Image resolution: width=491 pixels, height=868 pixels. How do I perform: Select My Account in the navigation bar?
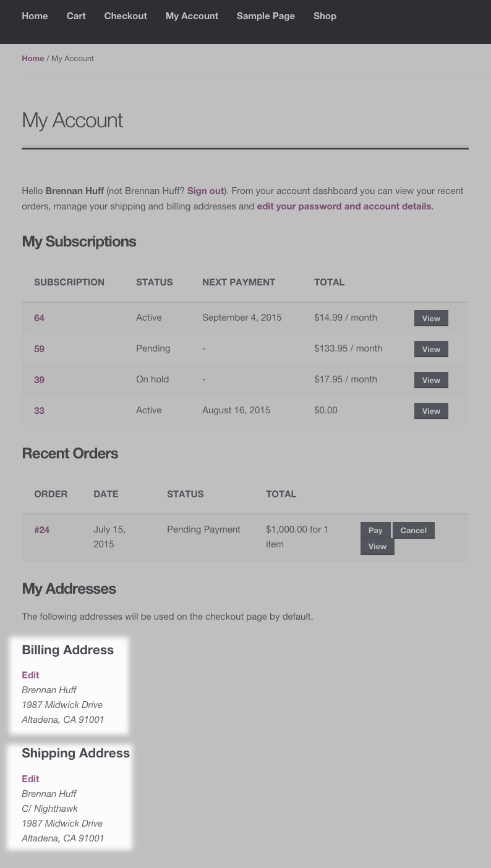point(192,16)
